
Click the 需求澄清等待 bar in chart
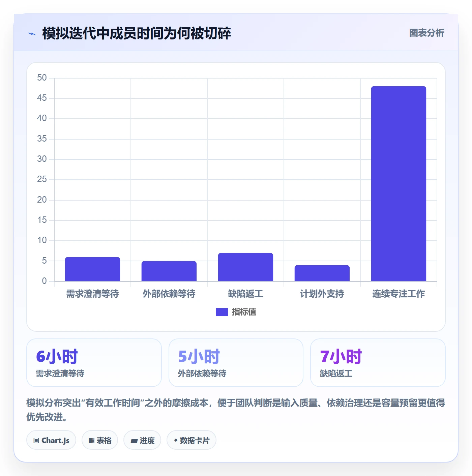click(x=92, y=269)
